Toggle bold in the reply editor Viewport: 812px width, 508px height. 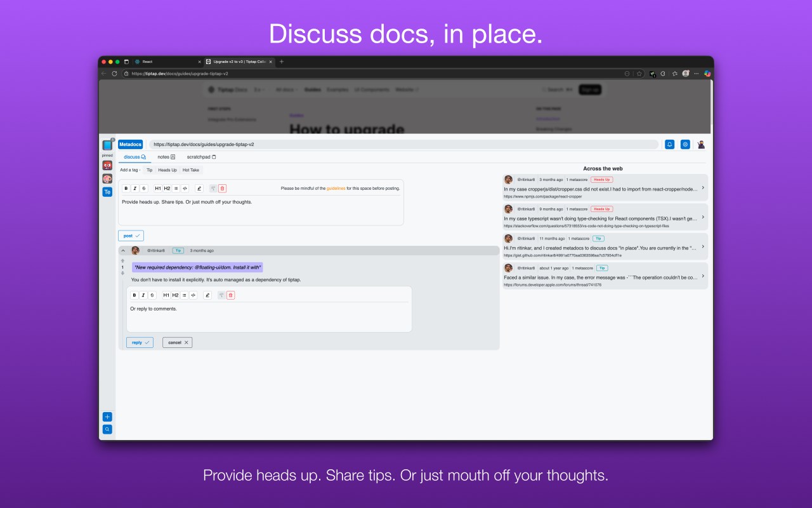point(134,295)
